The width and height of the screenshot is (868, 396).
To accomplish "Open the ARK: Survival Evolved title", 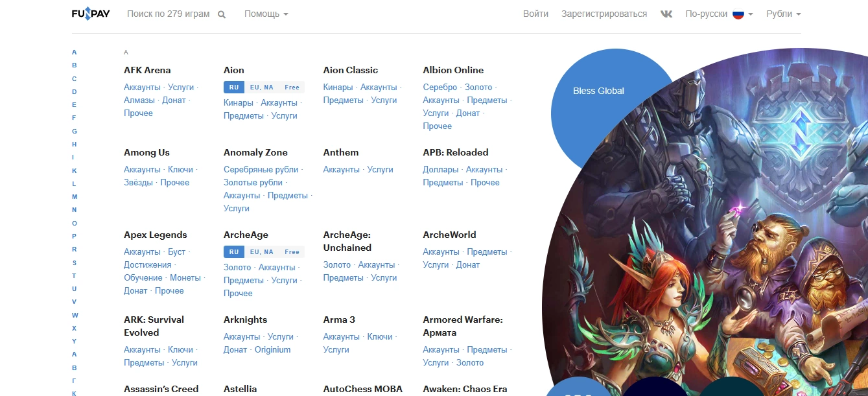I will click(x=154, y=326).
